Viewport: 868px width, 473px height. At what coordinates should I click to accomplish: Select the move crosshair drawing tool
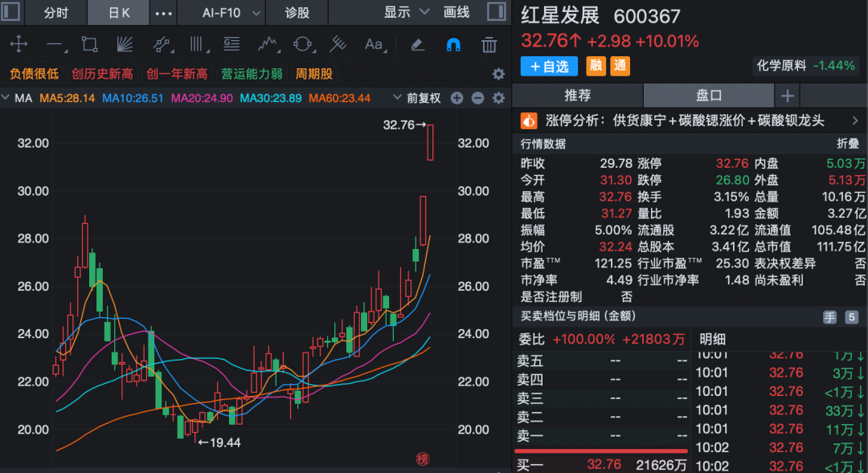click(x=18, y=44)
